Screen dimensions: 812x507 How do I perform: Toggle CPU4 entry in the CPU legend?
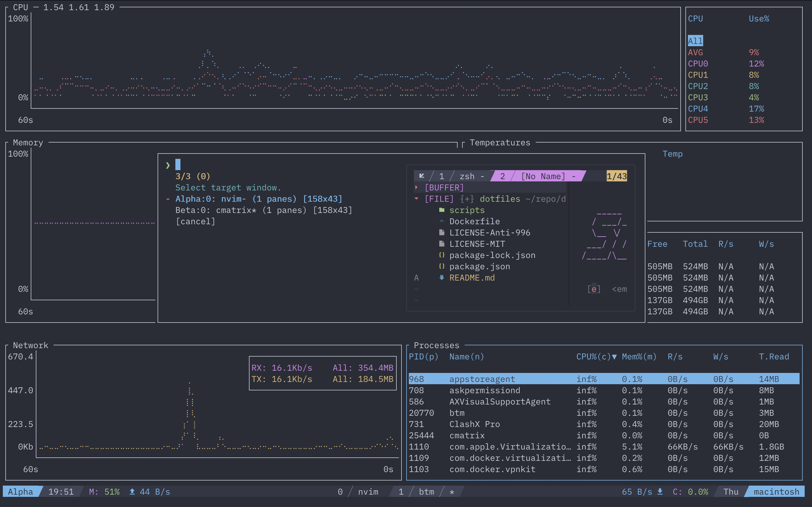(x=698, y=109)
